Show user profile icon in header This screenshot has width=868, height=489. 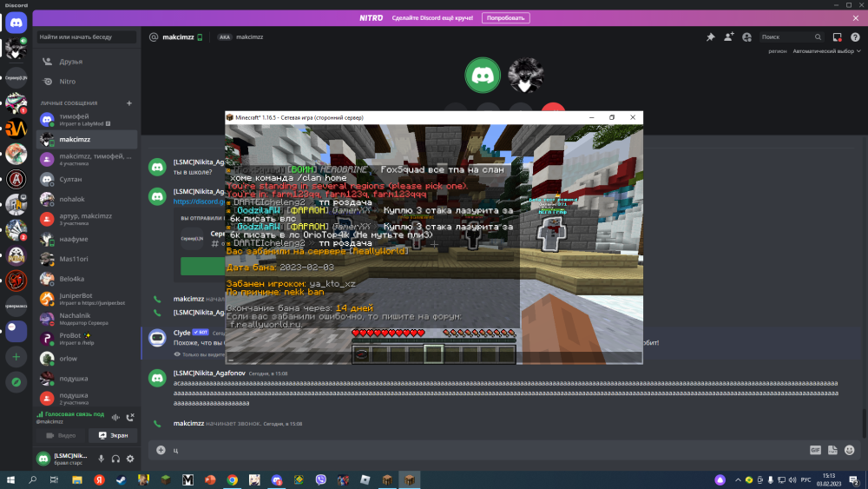click(x=746, y=37)
